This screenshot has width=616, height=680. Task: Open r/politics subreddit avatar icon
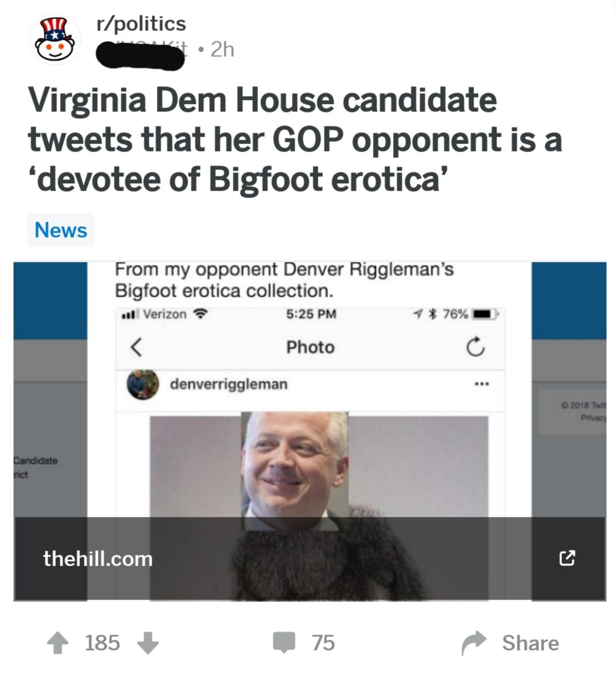pyautogui.click(x=55, y=39)
